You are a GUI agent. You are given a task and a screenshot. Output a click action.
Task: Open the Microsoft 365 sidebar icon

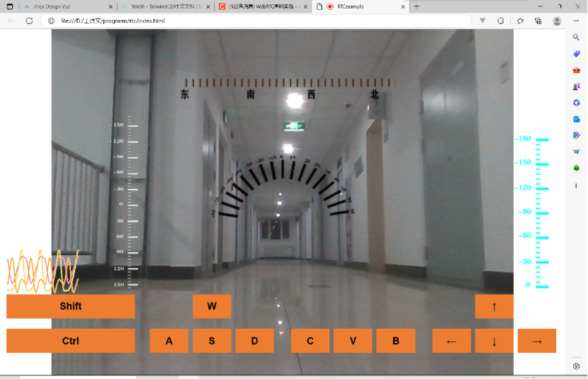(576, 103)
